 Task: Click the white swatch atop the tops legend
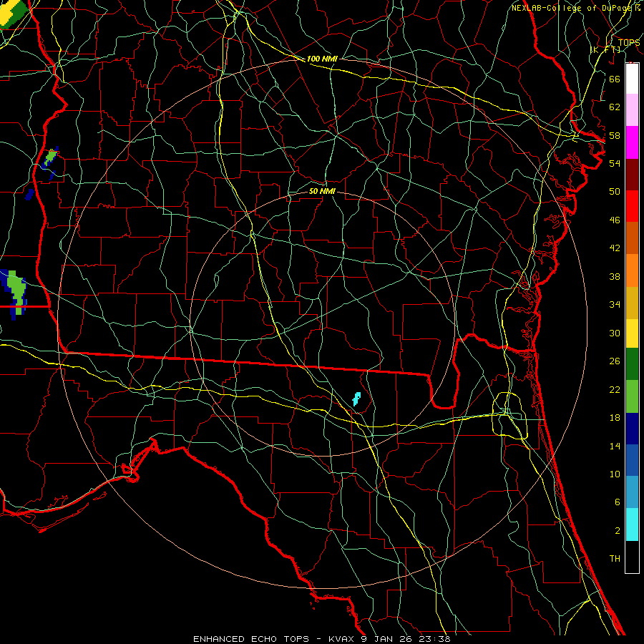632,79
